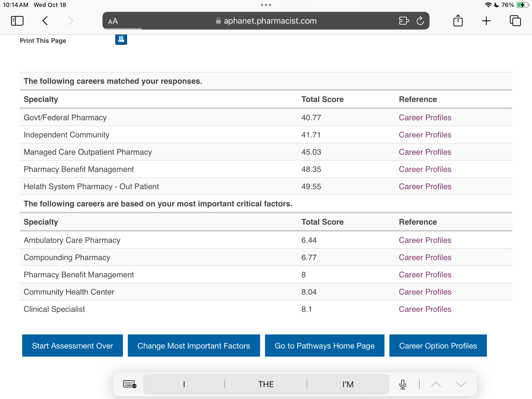The image size is (532, 399).
Task: Jump to previous field with up chevron
Action: click(436, 384)
